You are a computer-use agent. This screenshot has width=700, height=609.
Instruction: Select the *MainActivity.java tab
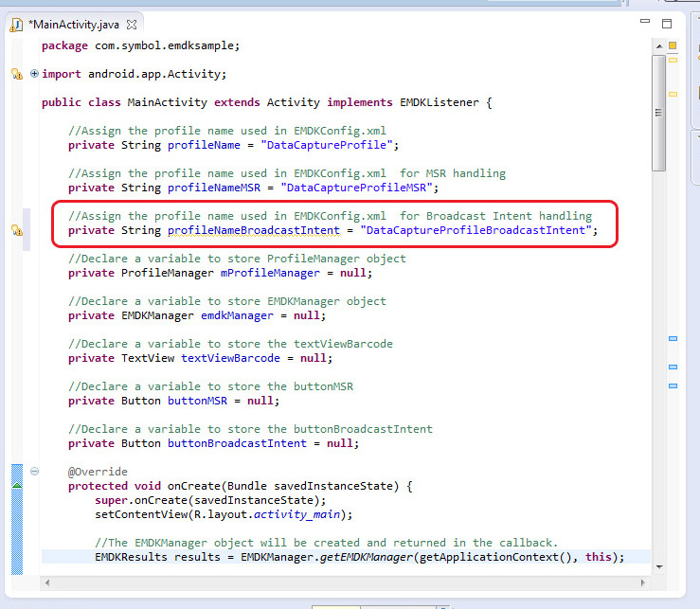tap(73, 24)
